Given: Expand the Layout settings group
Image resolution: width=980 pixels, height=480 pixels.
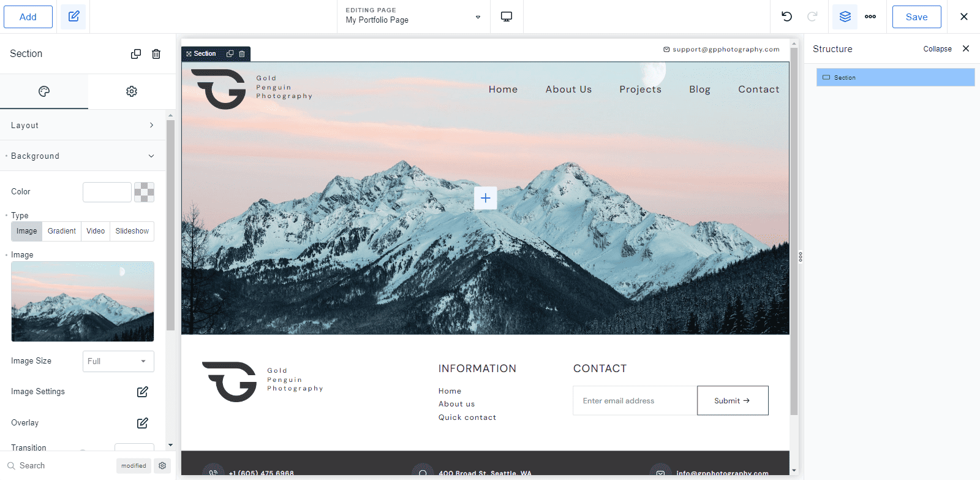Looking at the screenshot, I should 83,125.
